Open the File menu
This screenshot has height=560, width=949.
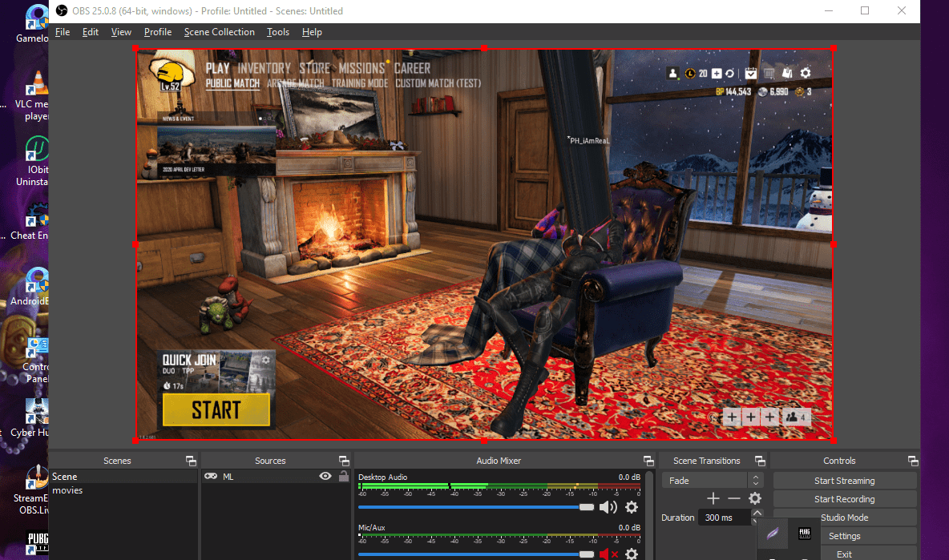pos(63,32)
